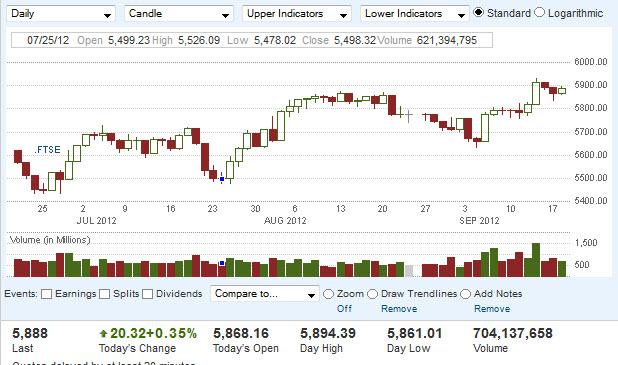Enable the Dividends events checkbox
This screenshot has height=365, width=618.
coord(147,294)
